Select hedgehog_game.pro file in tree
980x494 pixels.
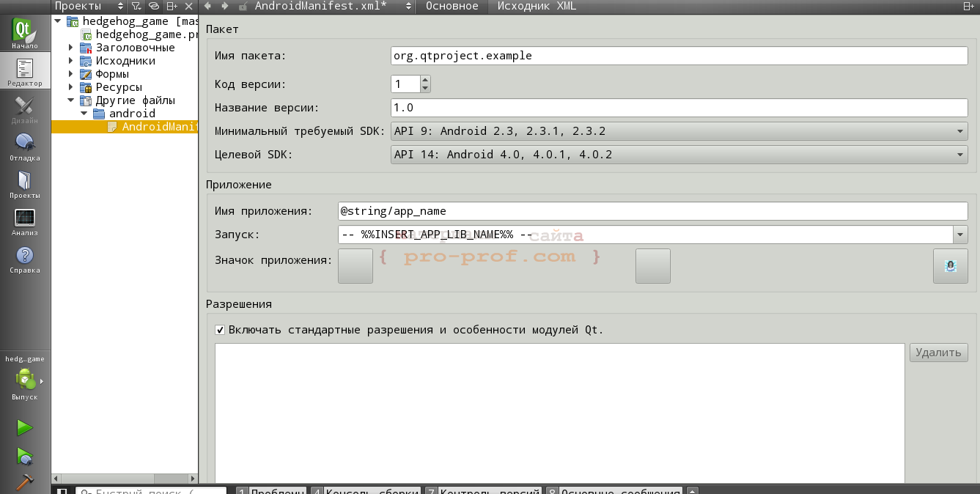pos(139,34)
